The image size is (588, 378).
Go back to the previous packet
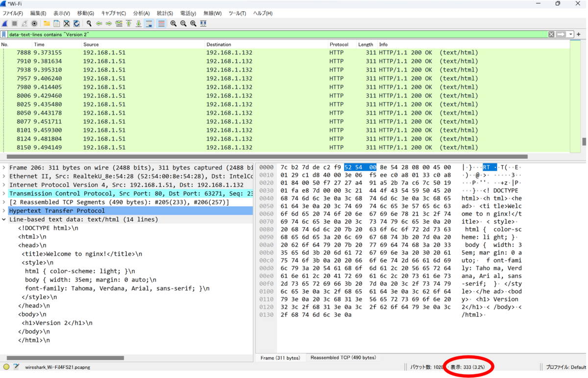[x=99, y=23]
